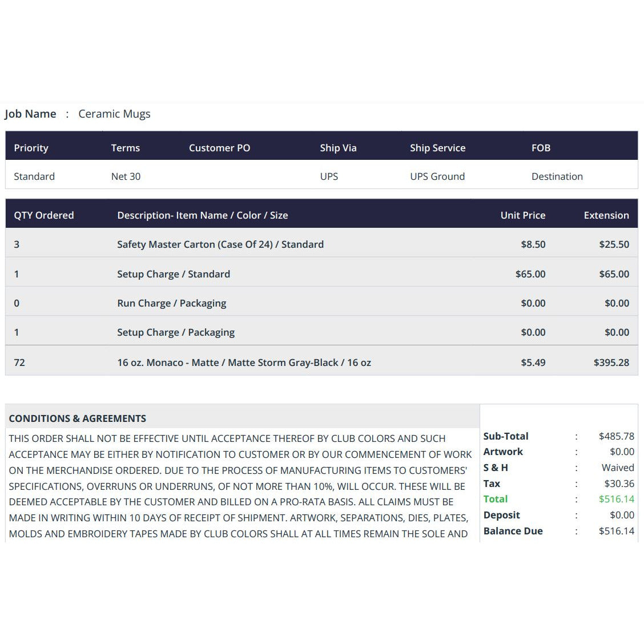
Task: Click the Terms column header
Action: click(x=125, y=148)
